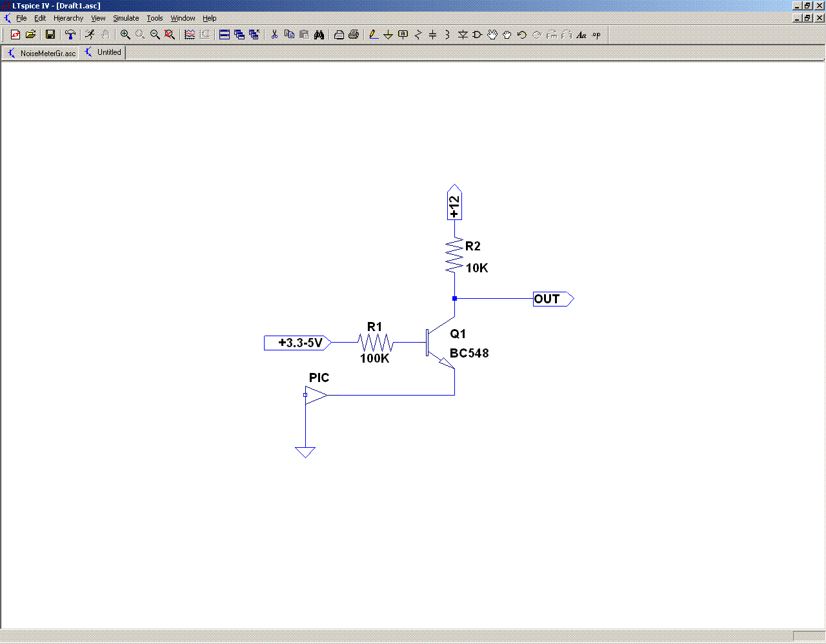
Task: Tile windows horizontally via toolbar icon
Action: (x=225, y=35)
